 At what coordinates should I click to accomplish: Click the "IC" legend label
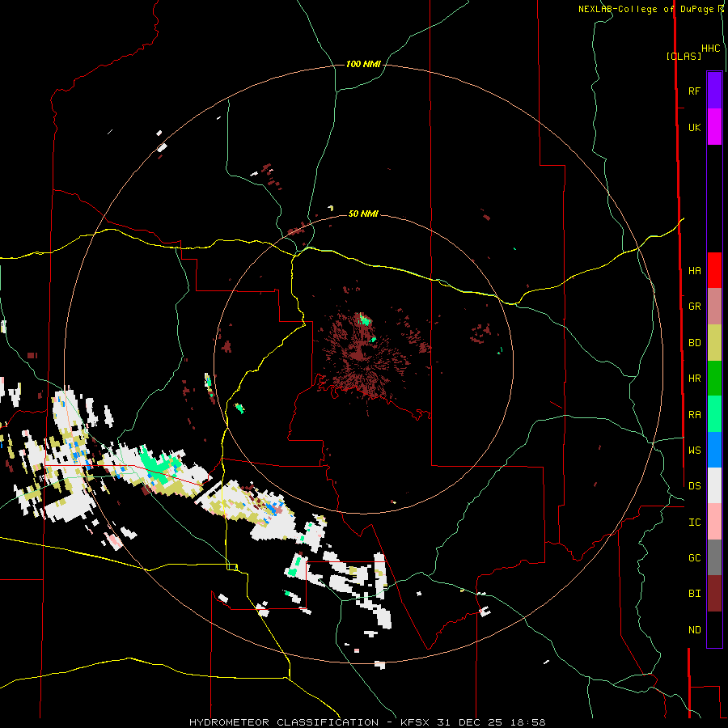click(694, 523)
